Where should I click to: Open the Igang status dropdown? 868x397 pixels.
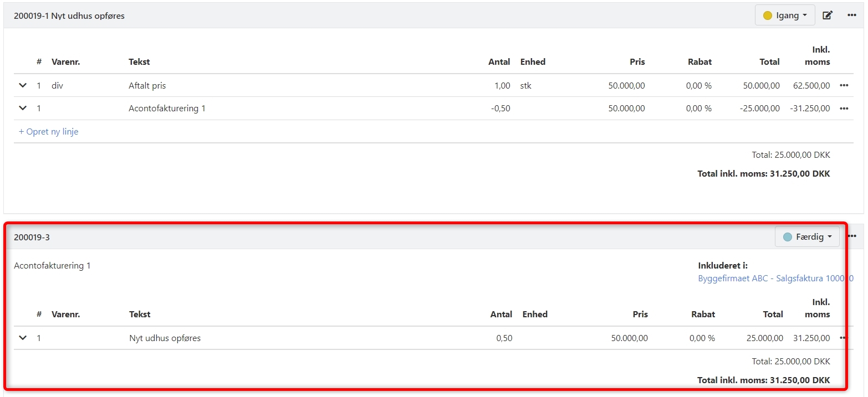click(785, 16)
